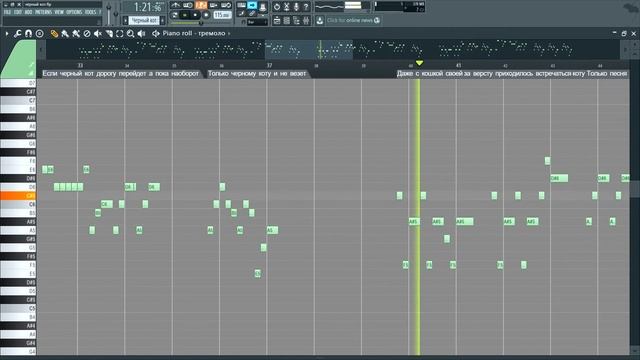Expand the arrow after Piano roll - тремоло
640x360 pixels.
(x=229, y=33)
